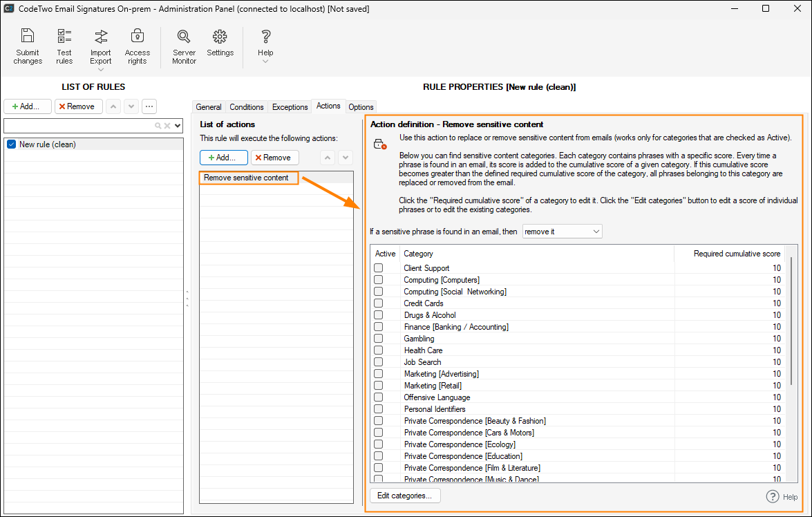The width and height of the screenshot is (812, 517).
Task: Expand the Import Export dropdown menu
Action: pyautogui.click(x=101, y=69)
